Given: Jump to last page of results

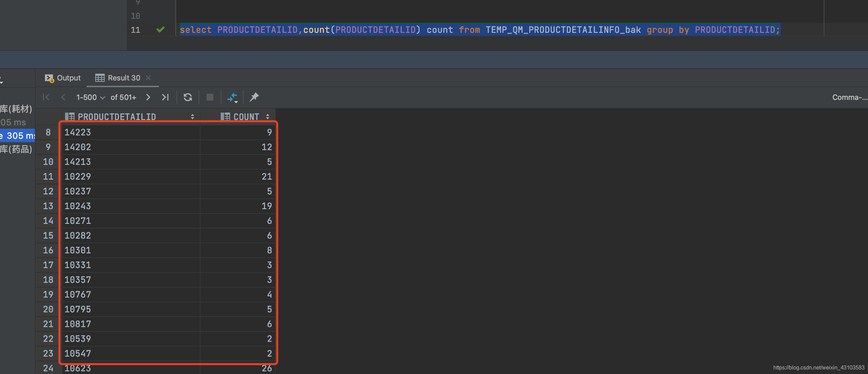Looking at the screenshot, I should (x=165, y=97).
